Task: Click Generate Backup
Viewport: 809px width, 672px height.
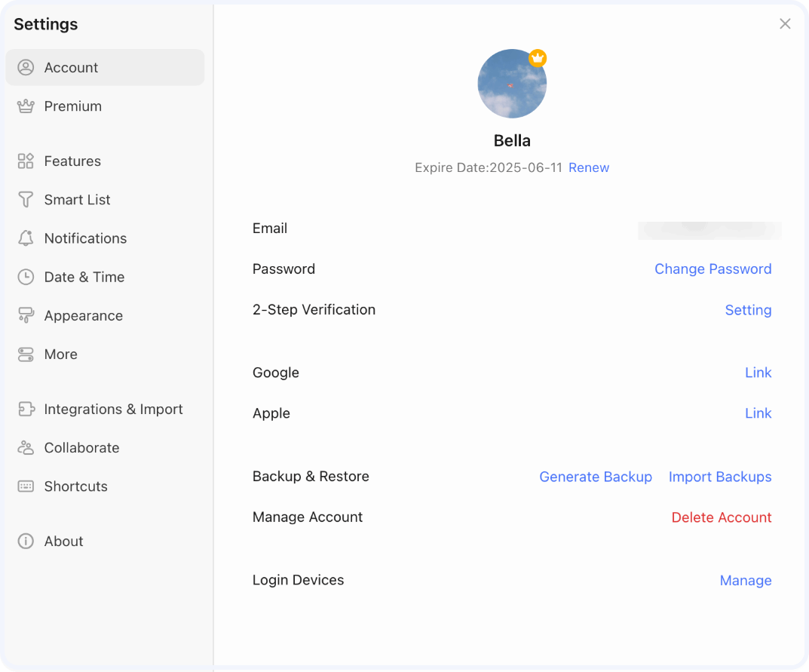Action: click(x=596, y=477)
